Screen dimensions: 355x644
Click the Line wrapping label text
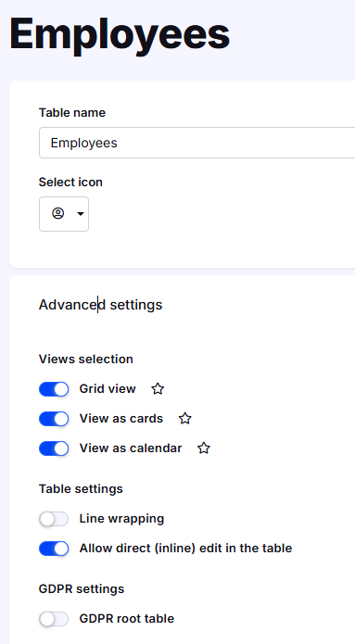click(121, 519)
